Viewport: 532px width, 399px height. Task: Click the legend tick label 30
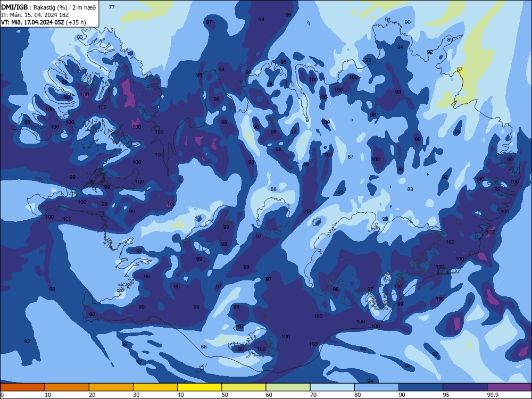coord(136,395)
